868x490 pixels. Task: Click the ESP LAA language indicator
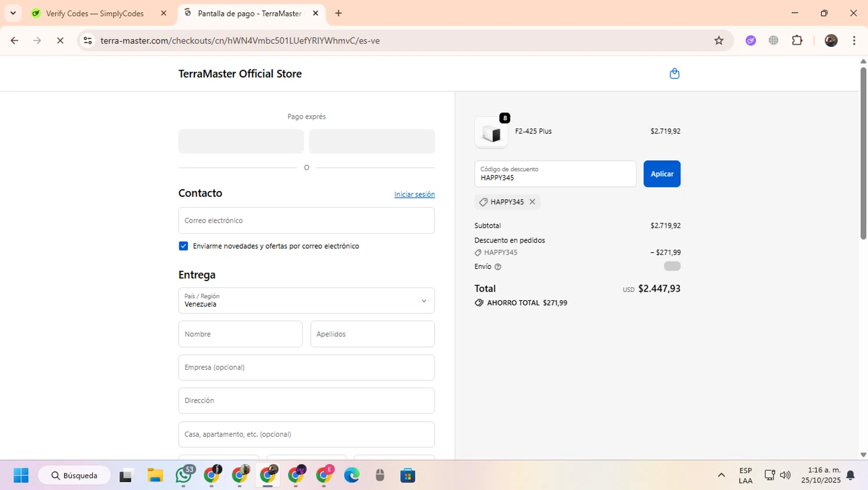pos(746,476)
